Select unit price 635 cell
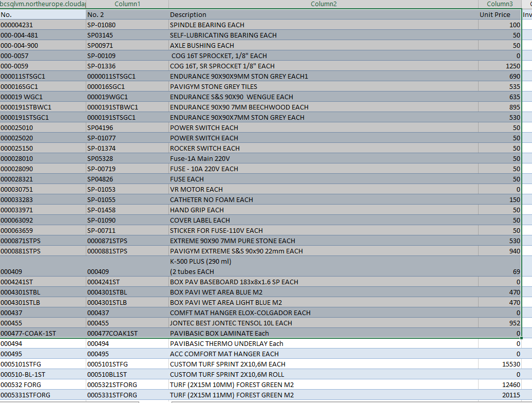Screen dimensions: 532x403 500,97
